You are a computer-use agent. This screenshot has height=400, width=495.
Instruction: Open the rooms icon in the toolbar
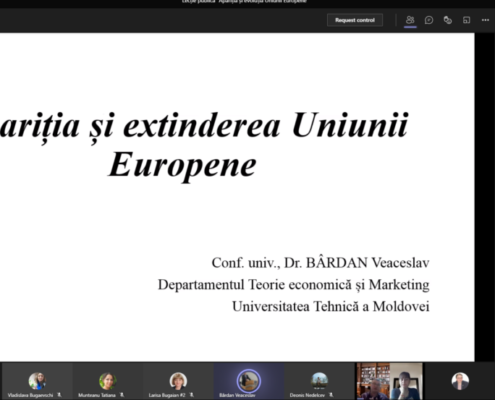pyautogui.click(x=466, y=20)
